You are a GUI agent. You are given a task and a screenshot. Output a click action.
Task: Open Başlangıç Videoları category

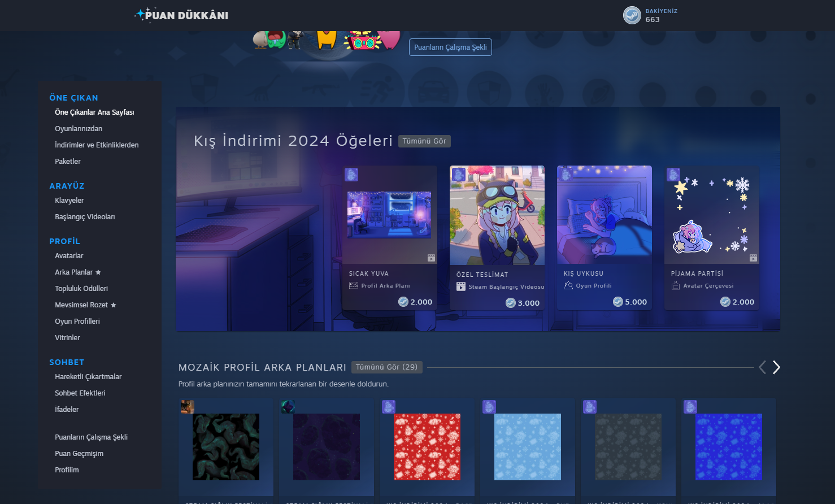[85, 217]
